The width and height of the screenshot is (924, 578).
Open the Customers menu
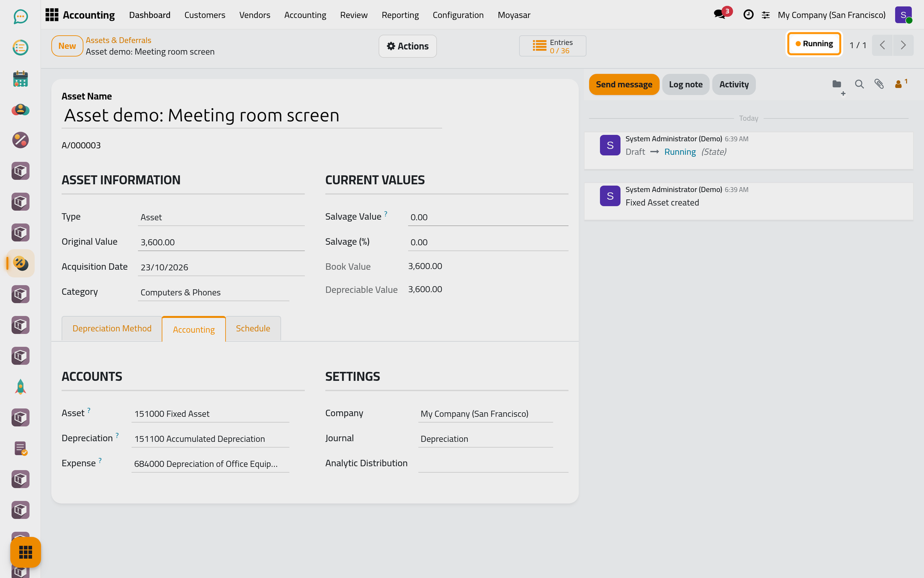205,15
